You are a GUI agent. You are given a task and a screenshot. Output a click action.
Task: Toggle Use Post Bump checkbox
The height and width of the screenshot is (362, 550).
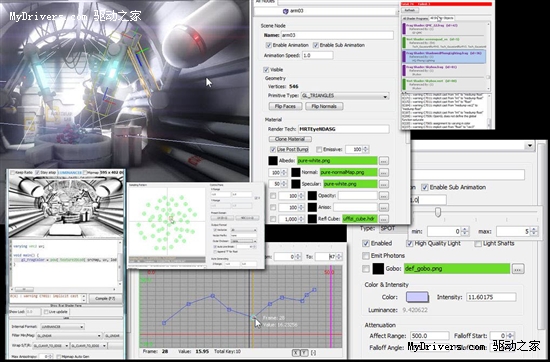[x=273, y=149]
